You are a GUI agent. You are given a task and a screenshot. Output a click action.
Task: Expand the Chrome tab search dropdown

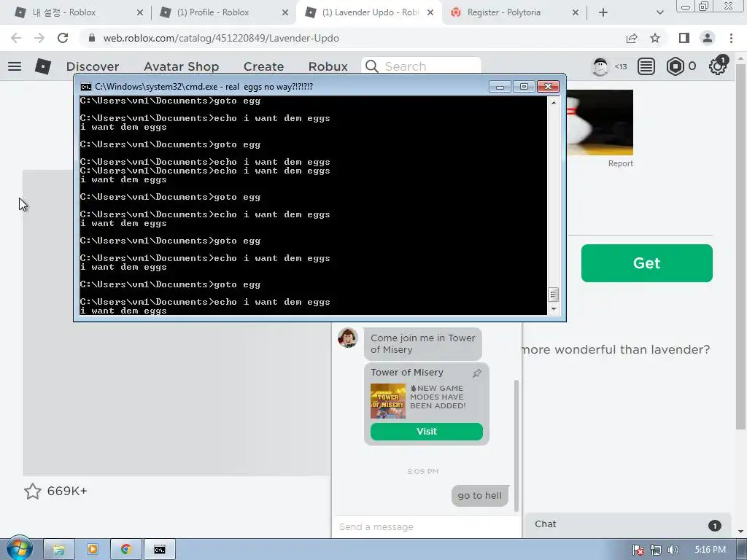tap(659, 12)
